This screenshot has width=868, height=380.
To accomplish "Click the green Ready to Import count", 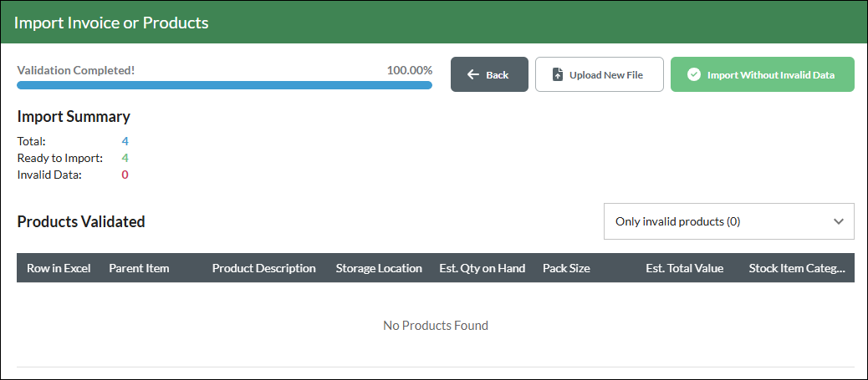I will (125, 158).
